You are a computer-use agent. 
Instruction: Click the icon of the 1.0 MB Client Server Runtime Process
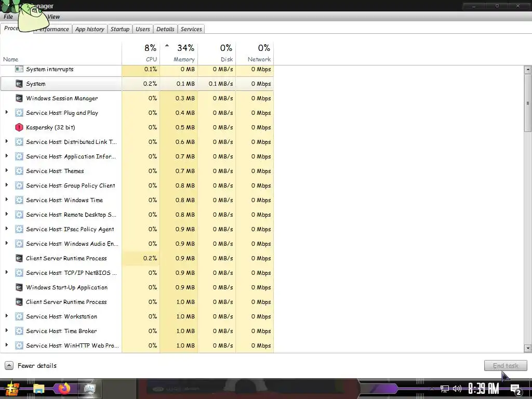tap(19, 302)
